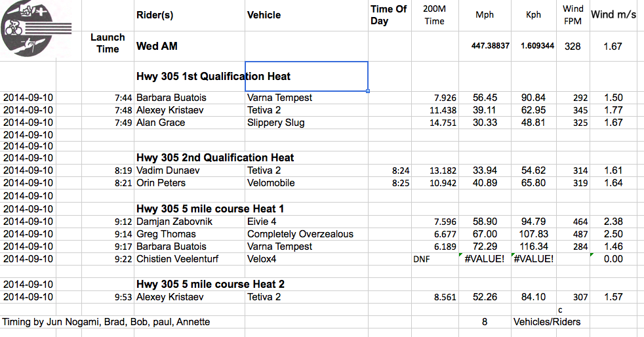
Task: Click the Timing by Jun Nogami credits cell
Action: (106, 322)
